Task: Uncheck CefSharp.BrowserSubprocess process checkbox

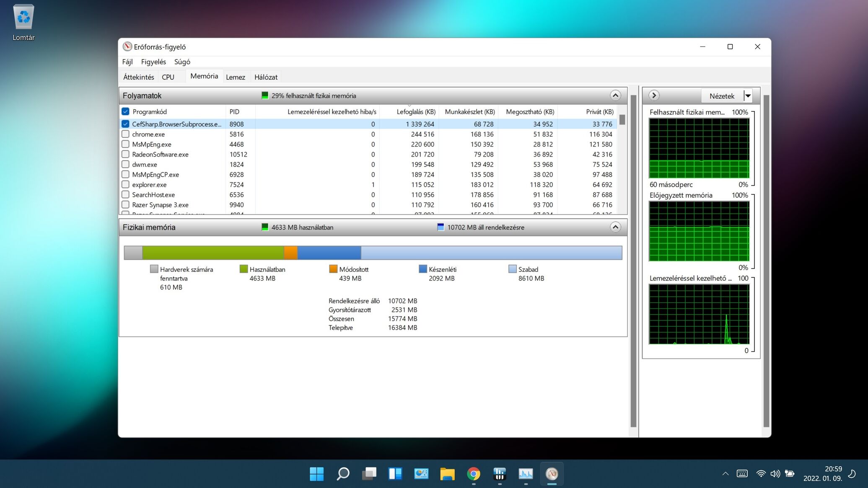Action: 125,124
